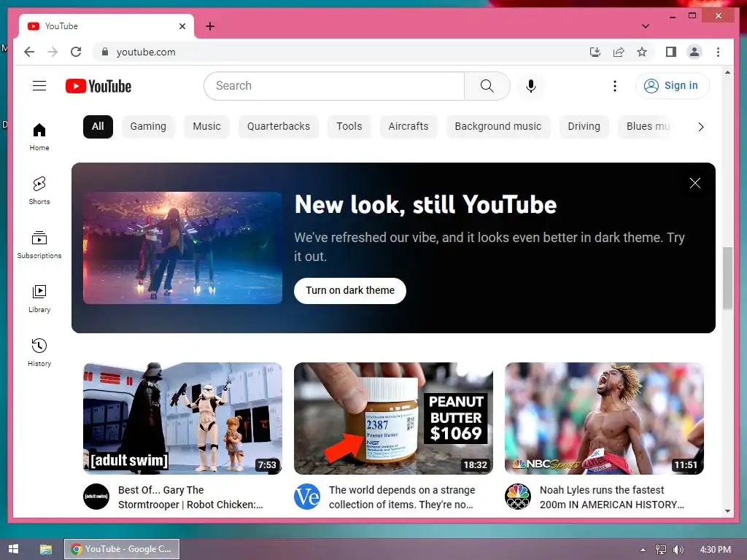Open a new browser tab

[x=209, y=26]
